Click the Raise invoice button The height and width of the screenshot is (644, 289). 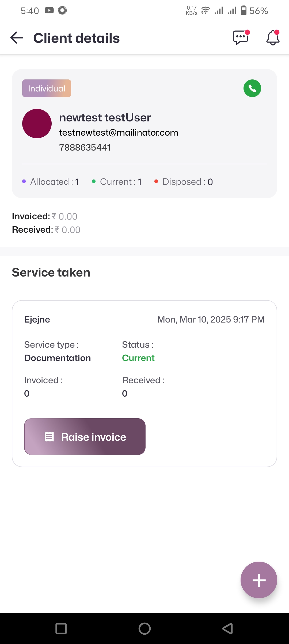pos(85,437)
